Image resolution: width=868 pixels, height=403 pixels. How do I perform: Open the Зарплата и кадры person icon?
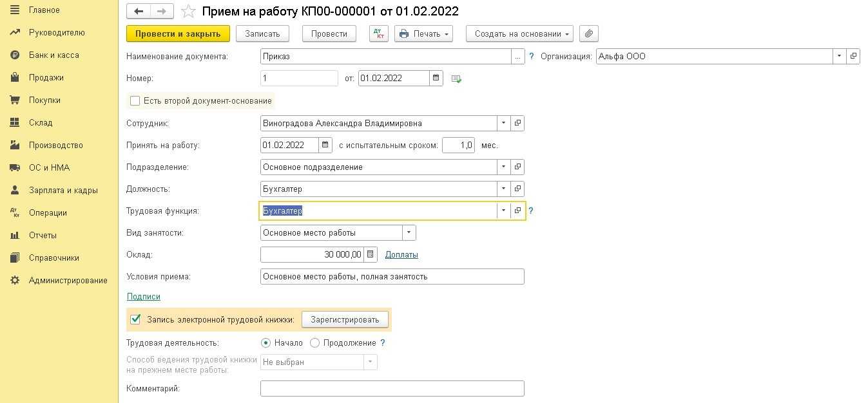coord(15,191)
